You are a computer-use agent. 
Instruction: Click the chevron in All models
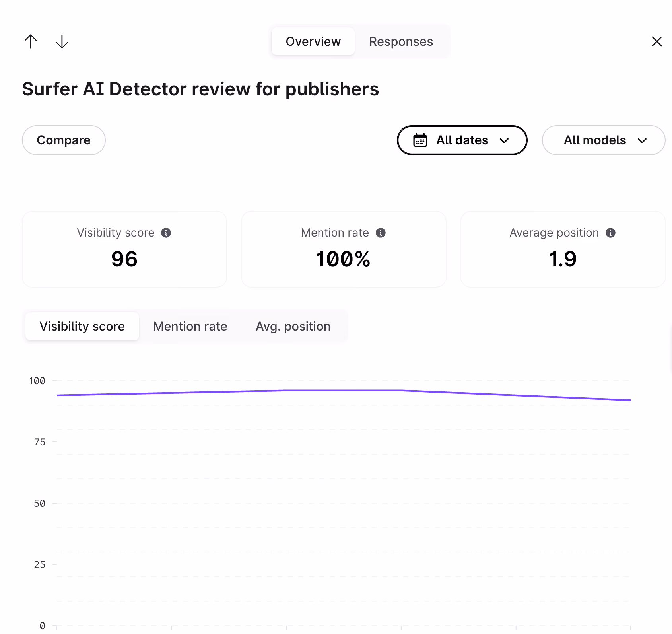click(642, 141)
